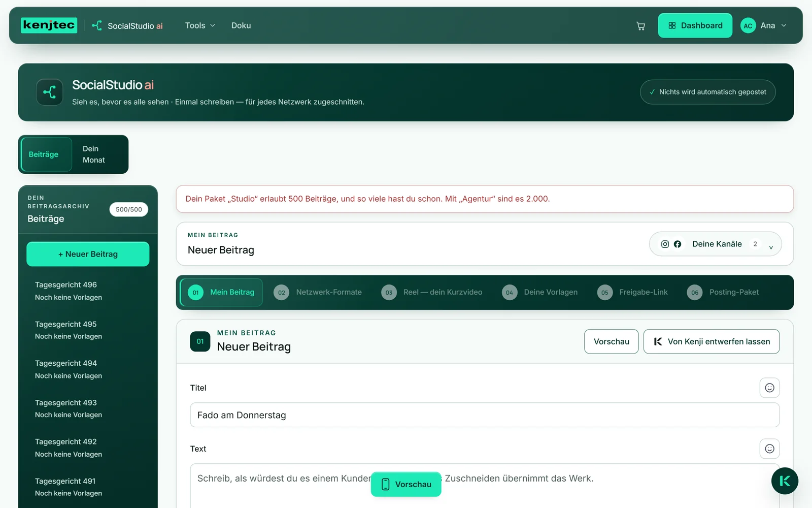Click the SocialStudio ai share icon in navbar
The height and width of the screenshot is (508, 812).
(x=96, y=25)
